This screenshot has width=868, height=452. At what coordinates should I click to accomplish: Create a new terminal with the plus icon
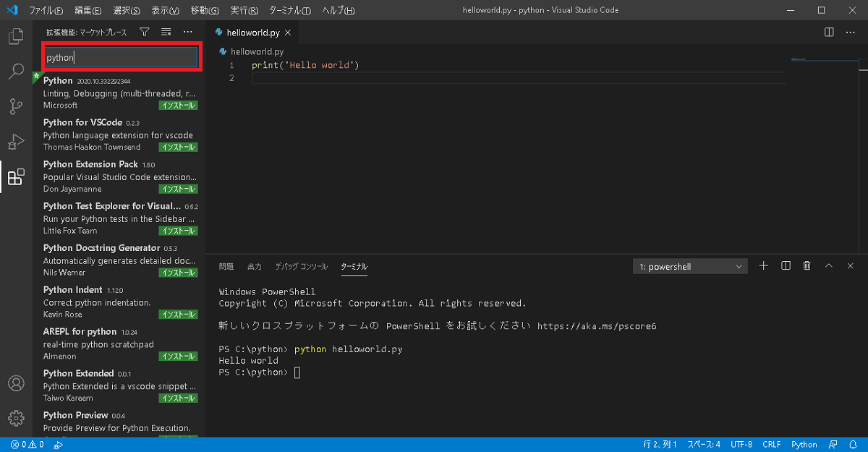pos(762,265)
